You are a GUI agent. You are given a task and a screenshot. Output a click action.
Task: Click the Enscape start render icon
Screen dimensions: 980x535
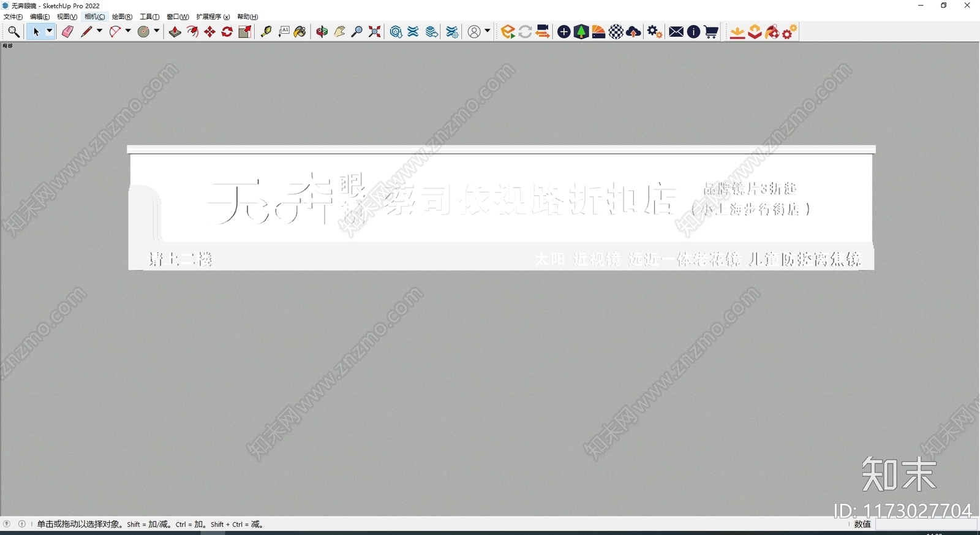pyautogui.click(x=508, y=32)
